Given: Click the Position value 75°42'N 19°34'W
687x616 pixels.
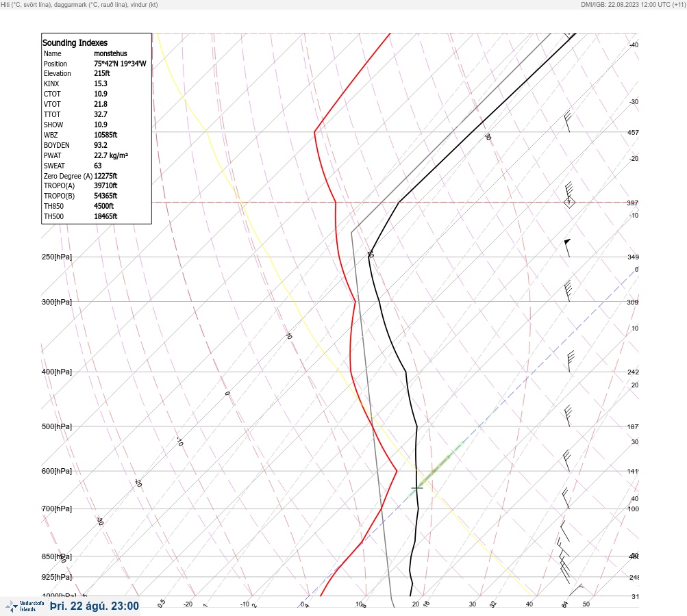Looking at the screenshot, I should (120, 64).
